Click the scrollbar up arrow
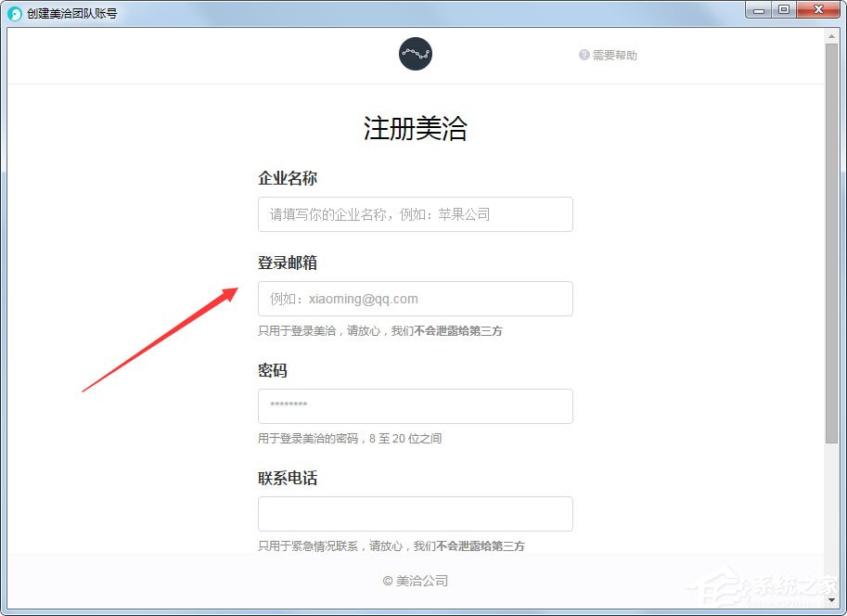847x616 pixels. 832,35
